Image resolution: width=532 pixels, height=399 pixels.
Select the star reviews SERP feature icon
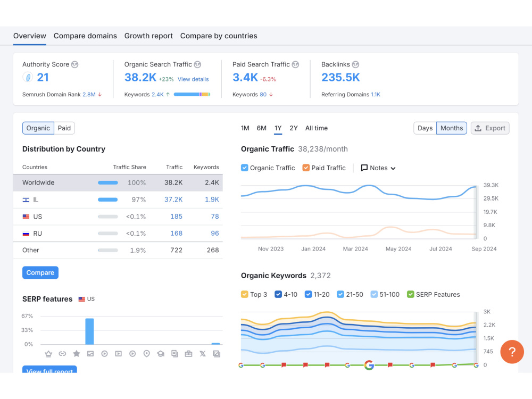77,354
